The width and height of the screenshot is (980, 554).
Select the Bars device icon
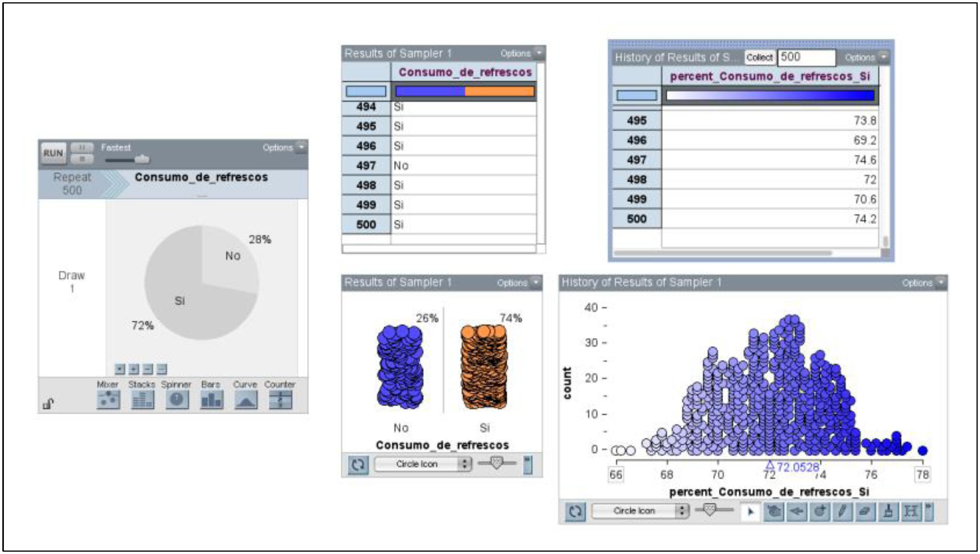click(212, 400)
